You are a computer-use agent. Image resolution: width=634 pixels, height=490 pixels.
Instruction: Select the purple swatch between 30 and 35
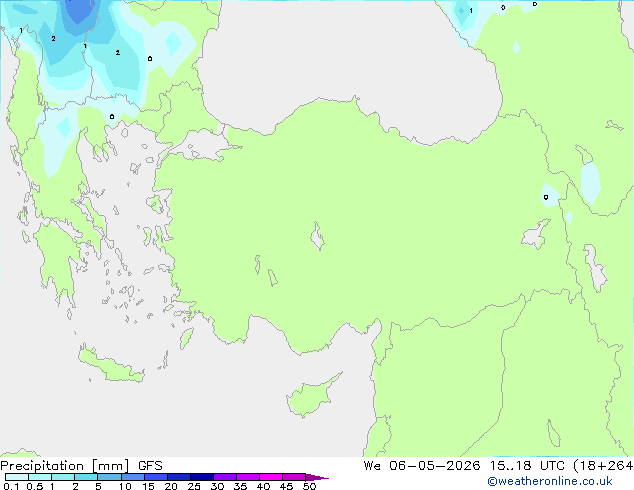[x=225, y=477]
